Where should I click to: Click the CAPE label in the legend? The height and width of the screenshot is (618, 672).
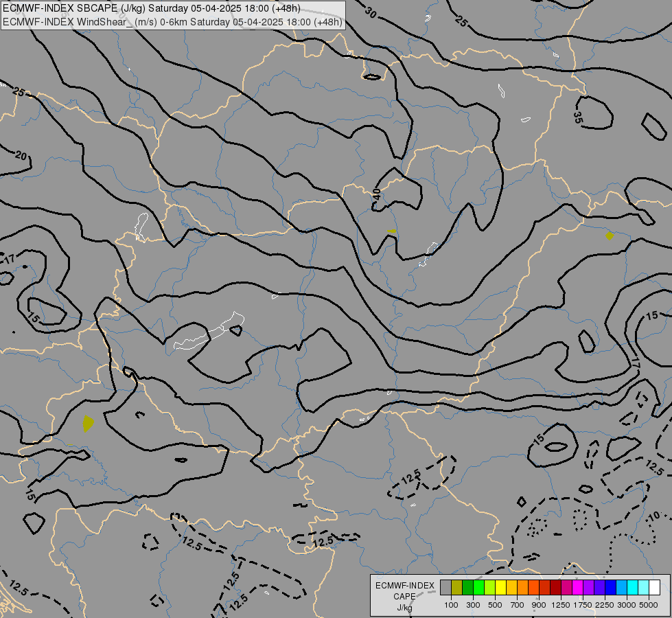tap(404, 597)
